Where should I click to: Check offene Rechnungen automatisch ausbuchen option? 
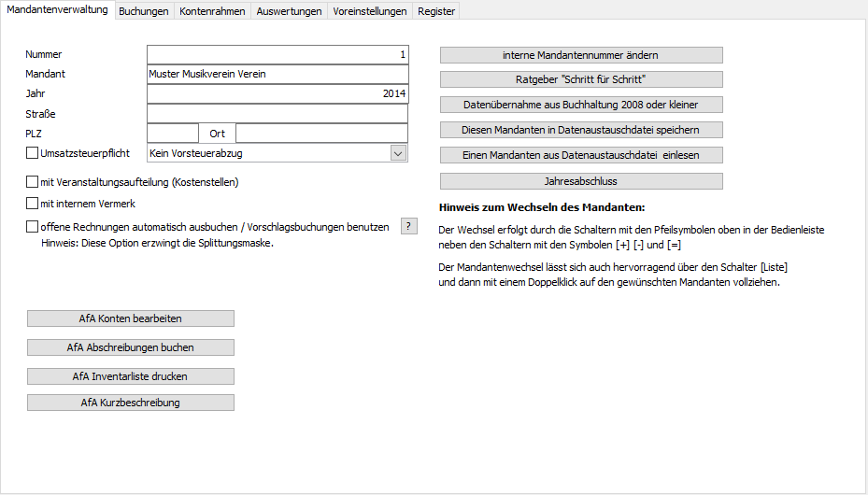[33, 226]
